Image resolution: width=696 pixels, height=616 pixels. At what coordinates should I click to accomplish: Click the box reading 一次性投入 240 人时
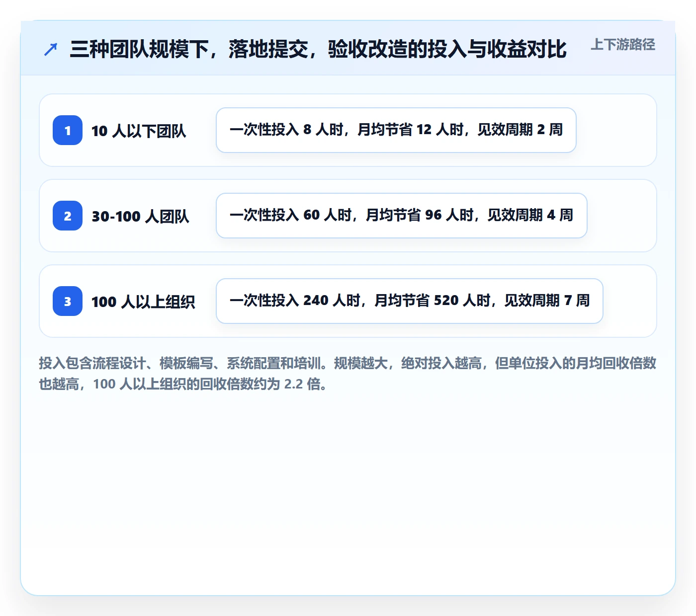click(x=410, y=301)
